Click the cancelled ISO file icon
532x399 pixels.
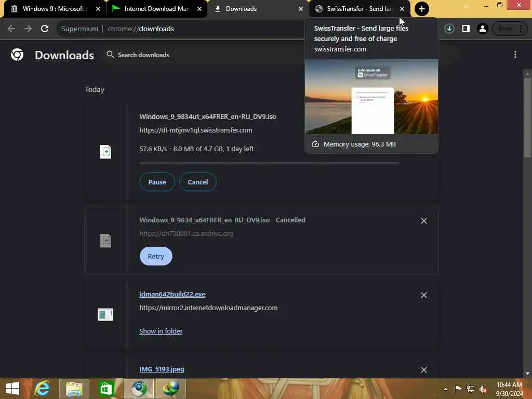point(105,241)
